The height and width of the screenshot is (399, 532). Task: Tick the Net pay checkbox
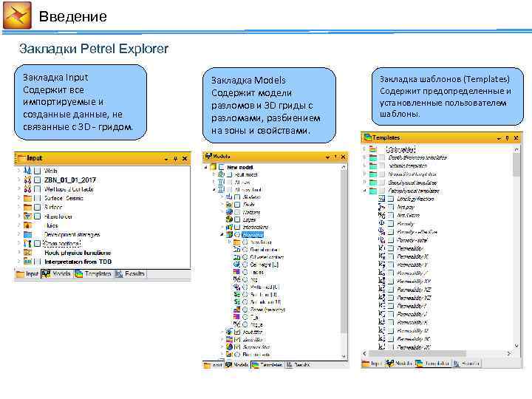pos(391,207)
